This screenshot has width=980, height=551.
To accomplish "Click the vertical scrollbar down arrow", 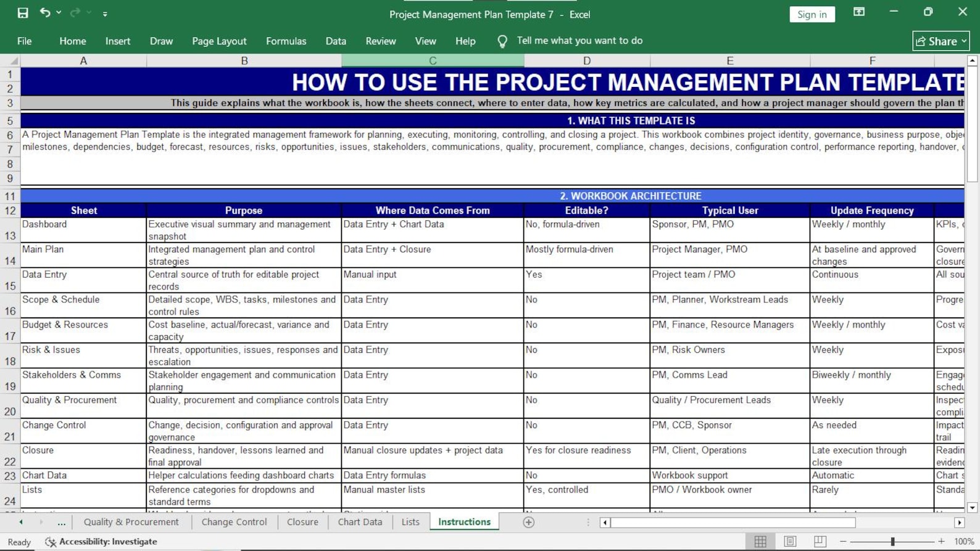I will pyautogui.click(x=973, y=507).
